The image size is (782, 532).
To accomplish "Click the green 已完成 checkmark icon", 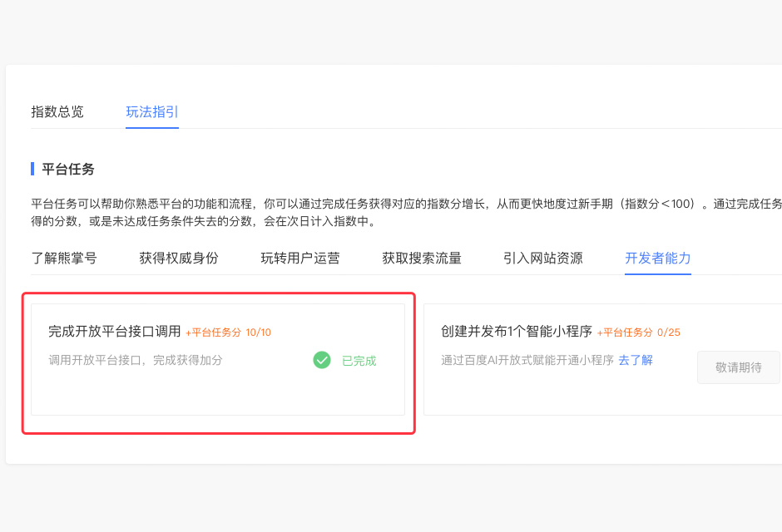I will [x=322, y=361].
